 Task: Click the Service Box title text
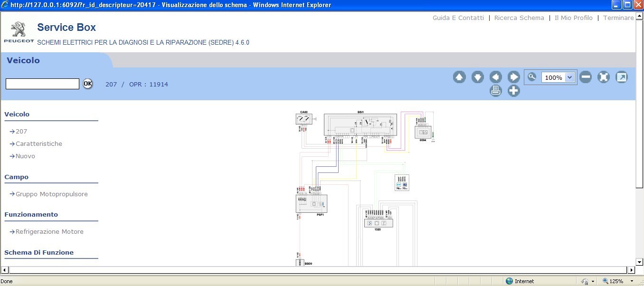point(66,28)
